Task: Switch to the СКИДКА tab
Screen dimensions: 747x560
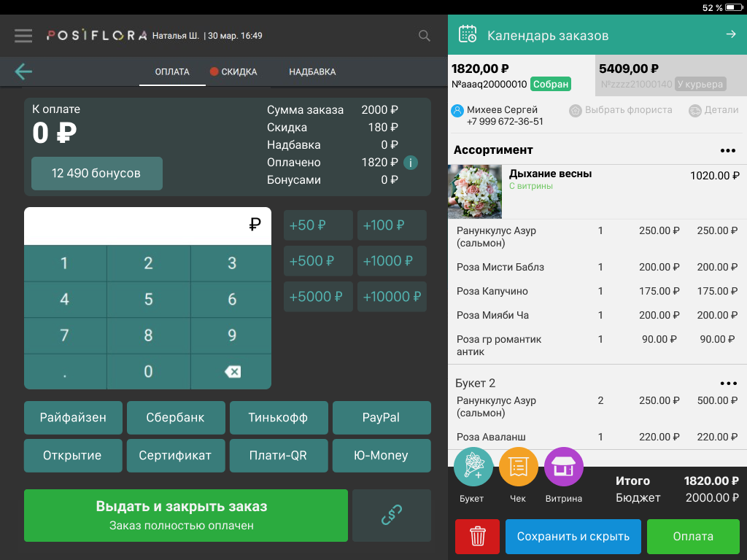Action: coord(234,72)
